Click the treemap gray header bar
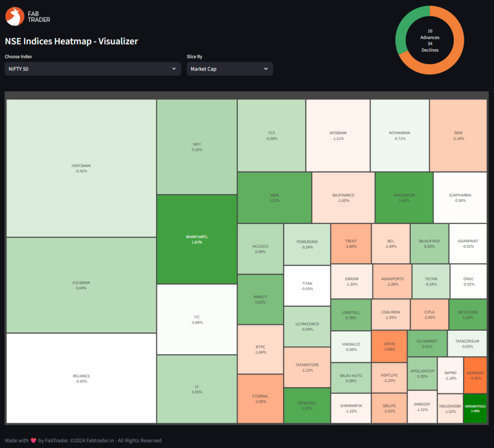494x448 pixels. (x=247, y=96)
